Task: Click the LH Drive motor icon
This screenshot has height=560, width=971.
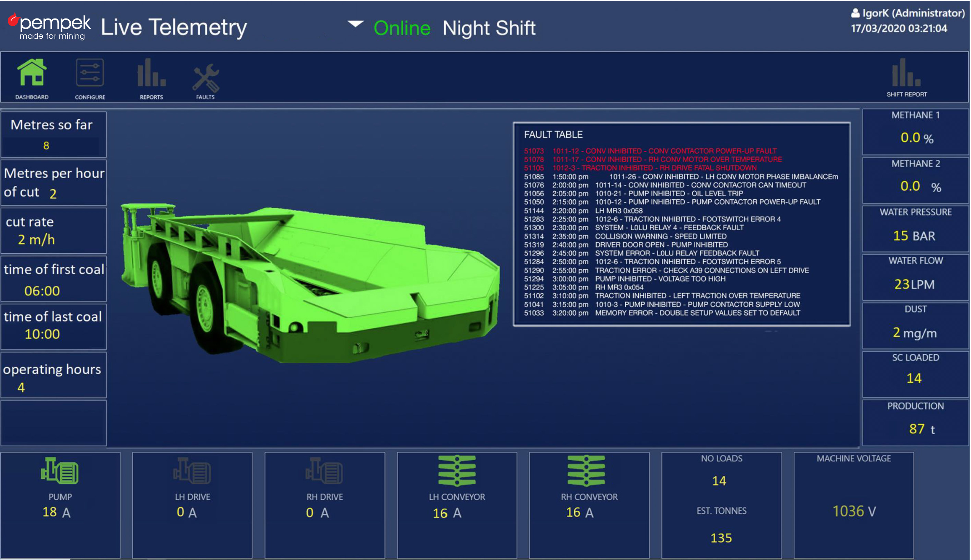Action: click(192, 471)
